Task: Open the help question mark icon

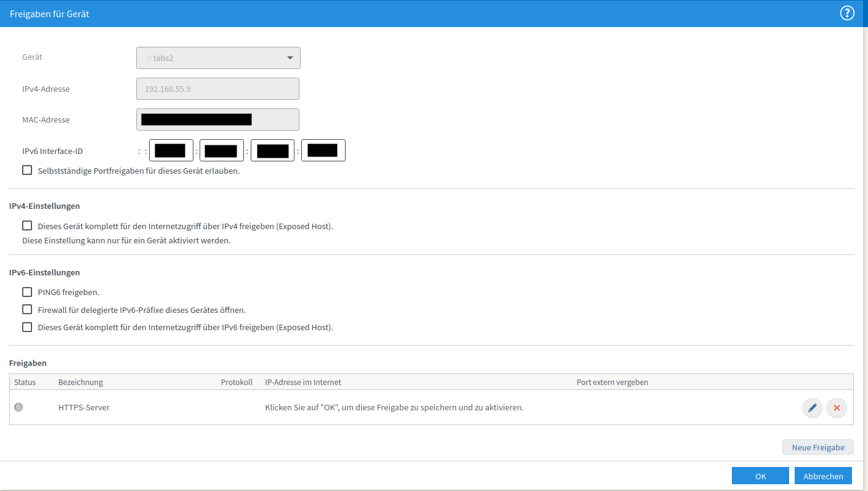Action: (x=847, y=14)
